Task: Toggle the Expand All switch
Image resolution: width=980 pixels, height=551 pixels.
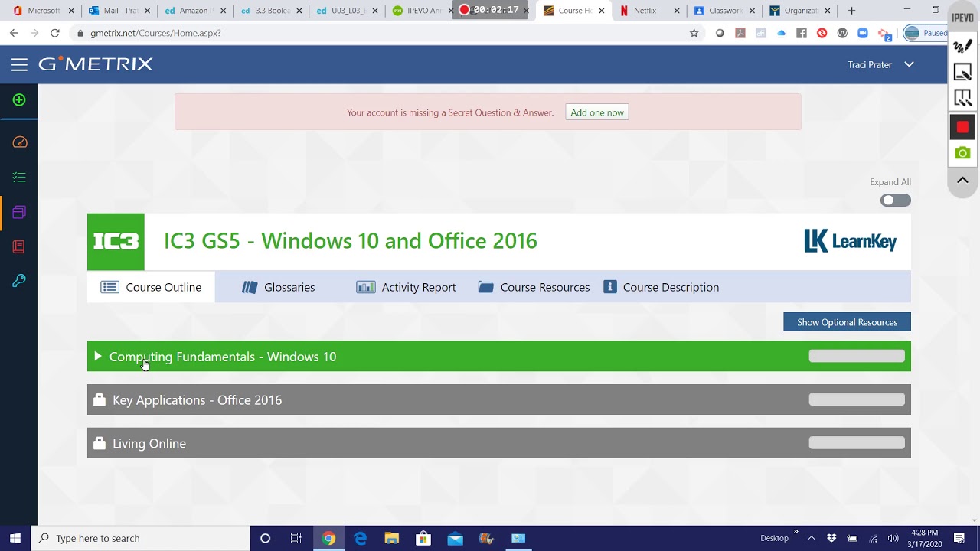Action: click(895, 201)
